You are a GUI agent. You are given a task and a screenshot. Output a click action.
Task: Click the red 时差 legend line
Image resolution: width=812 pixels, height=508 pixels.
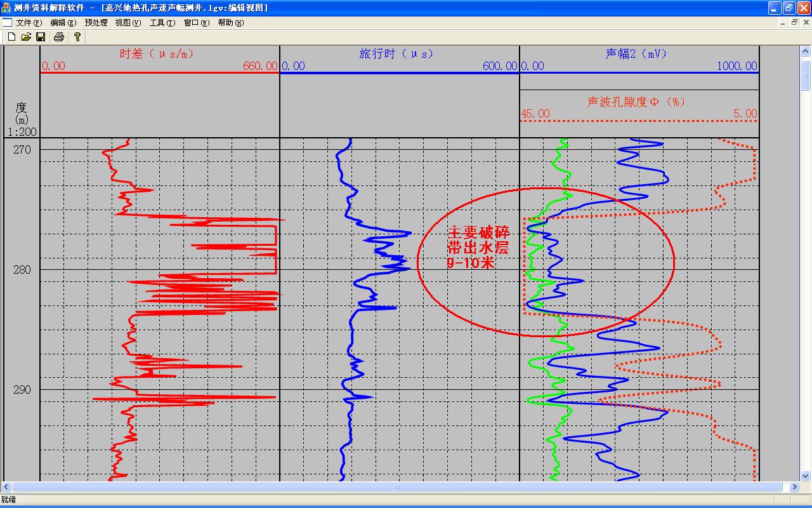(160, 72)
